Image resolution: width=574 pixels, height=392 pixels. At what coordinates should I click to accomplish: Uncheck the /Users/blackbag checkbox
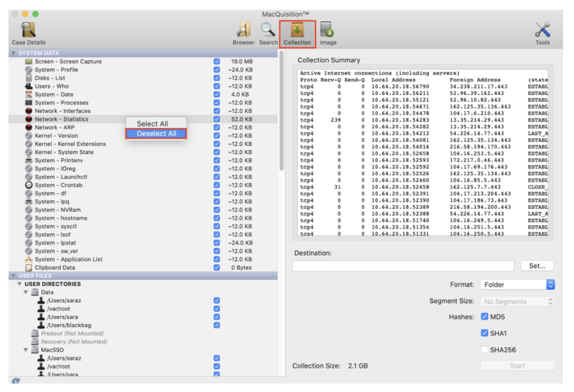click(x=217, y=325)
